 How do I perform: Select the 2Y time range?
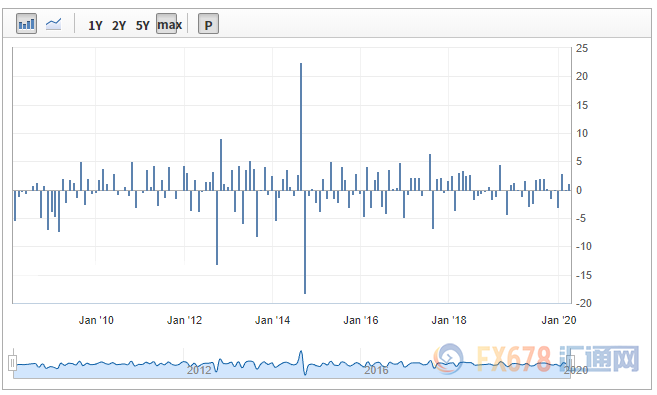(x=119, y=26)
